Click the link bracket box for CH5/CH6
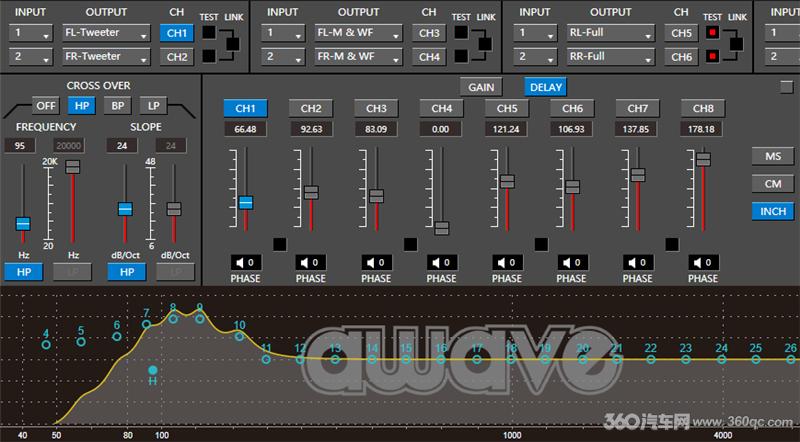Image resolution: width=800 pixels, height=442 pixels. pos(736,44)
